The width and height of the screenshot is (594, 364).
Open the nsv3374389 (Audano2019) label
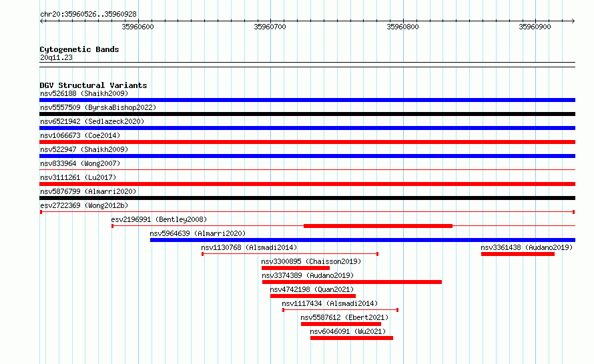click(308, 275)
